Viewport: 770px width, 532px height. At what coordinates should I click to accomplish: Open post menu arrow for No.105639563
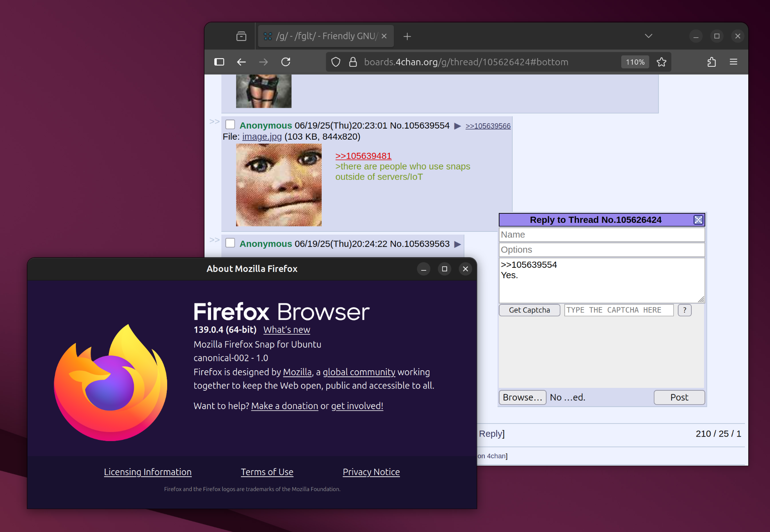click(x=457, y=244)
